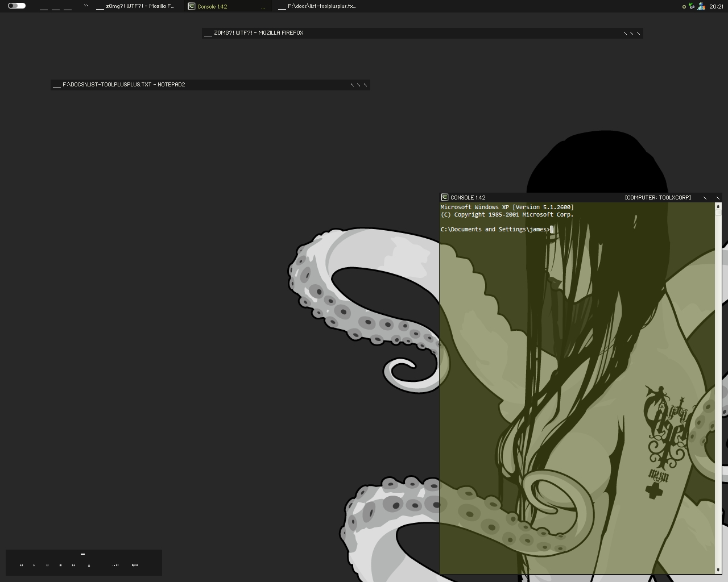Click the small circle tray icon
The width and height of the screenshot is (728, 582).
tap(684, 7)
